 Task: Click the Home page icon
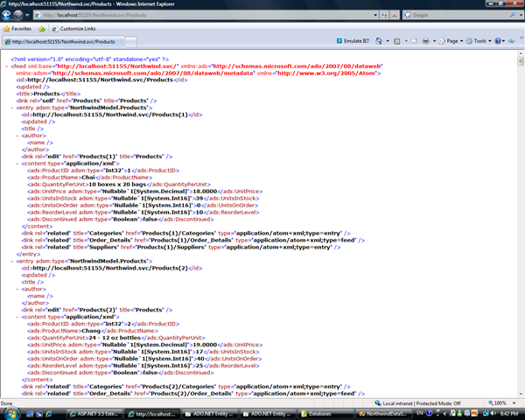(379, 41)
